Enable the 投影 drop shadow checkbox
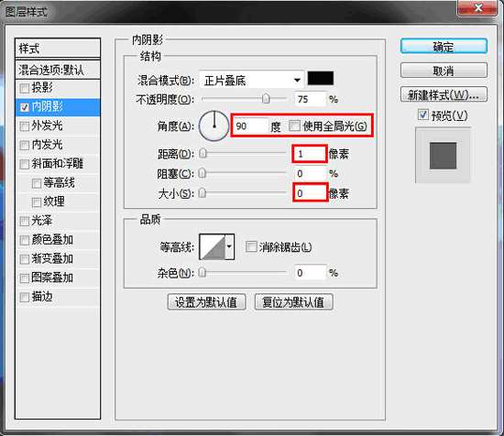Viewport: 504px width, 436px height. 25,88
